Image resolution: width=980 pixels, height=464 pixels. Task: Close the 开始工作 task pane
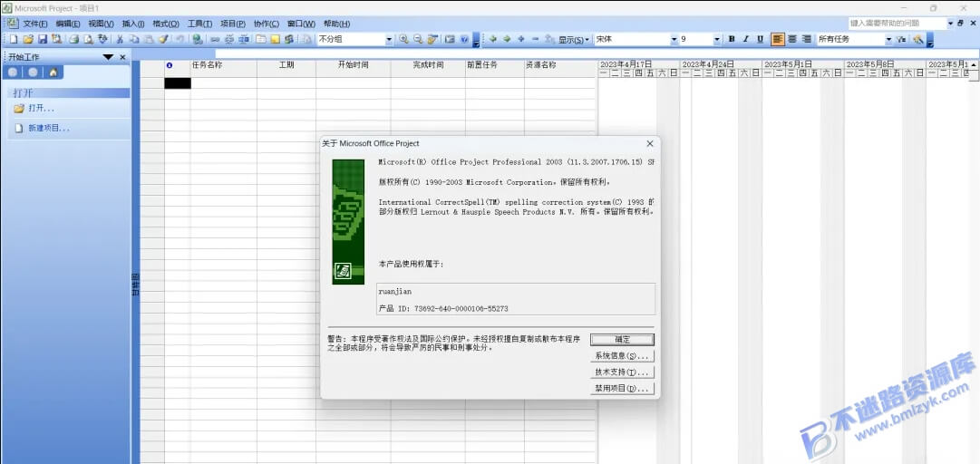pos(122,57)
